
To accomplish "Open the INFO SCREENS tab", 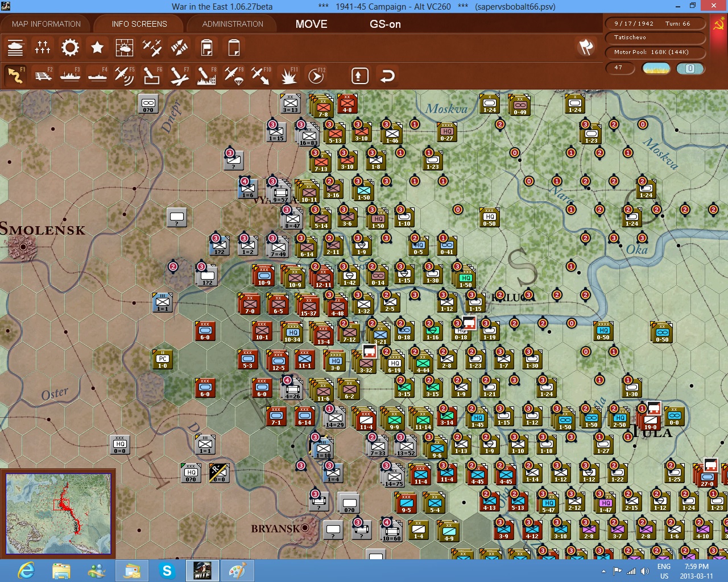I will (139, 24).
